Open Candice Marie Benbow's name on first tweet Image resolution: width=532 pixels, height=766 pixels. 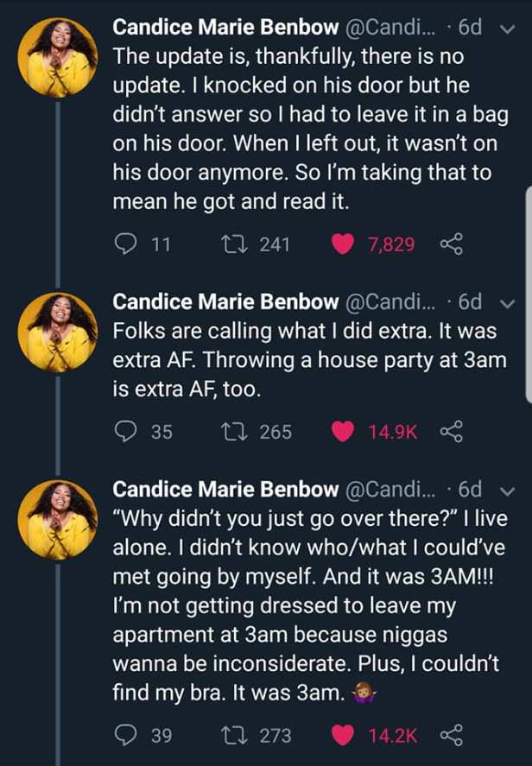225,28
